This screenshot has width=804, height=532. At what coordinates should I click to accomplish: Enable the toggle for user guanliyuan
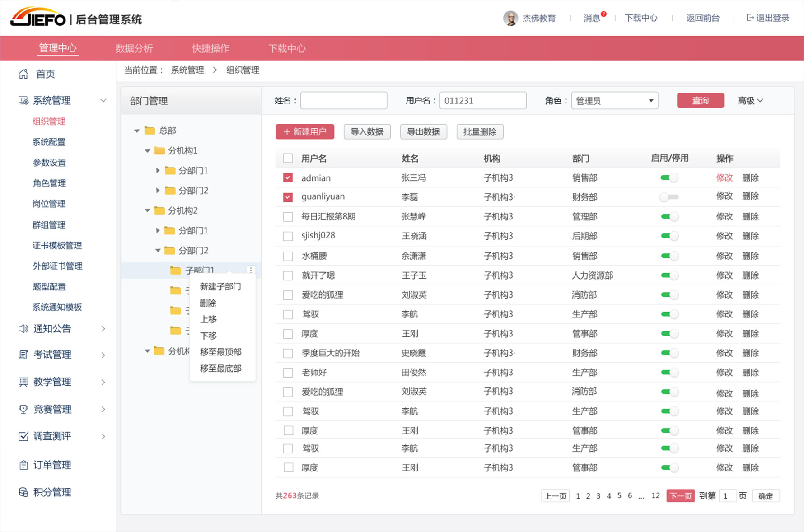click(x=669, y=197)
